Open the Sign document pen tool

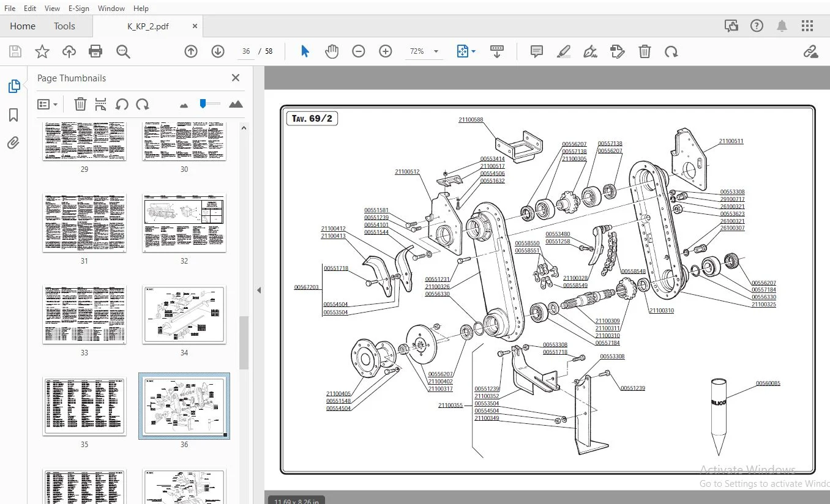pos(591,51)
